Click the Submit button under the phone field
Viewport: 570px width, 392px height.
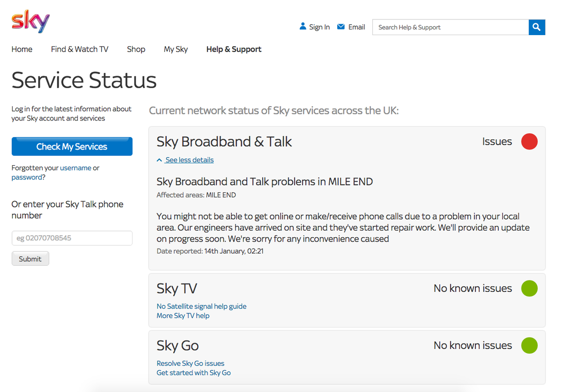point(30,258)
